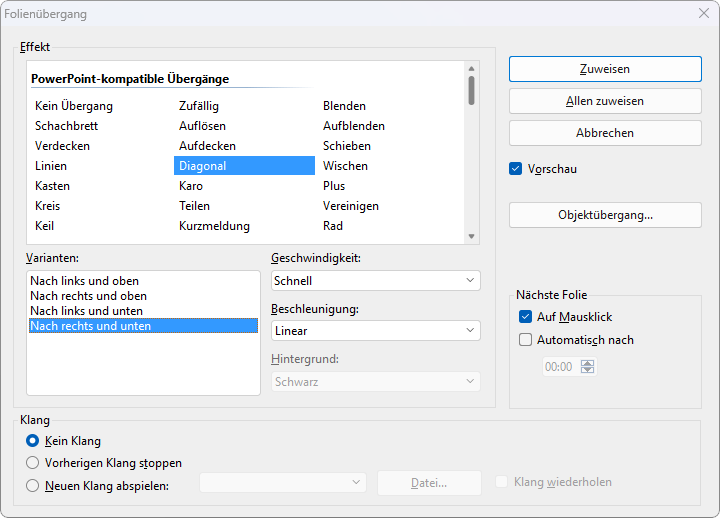This screenshot has height=518, width=720.
Task: Enable Automatisch nach checkbox
Action: (525, 340)
